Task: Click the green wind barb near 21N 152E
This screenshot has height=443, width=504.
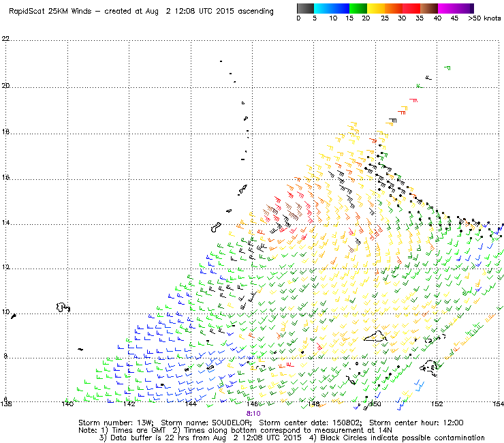Action: click(447, 67)
